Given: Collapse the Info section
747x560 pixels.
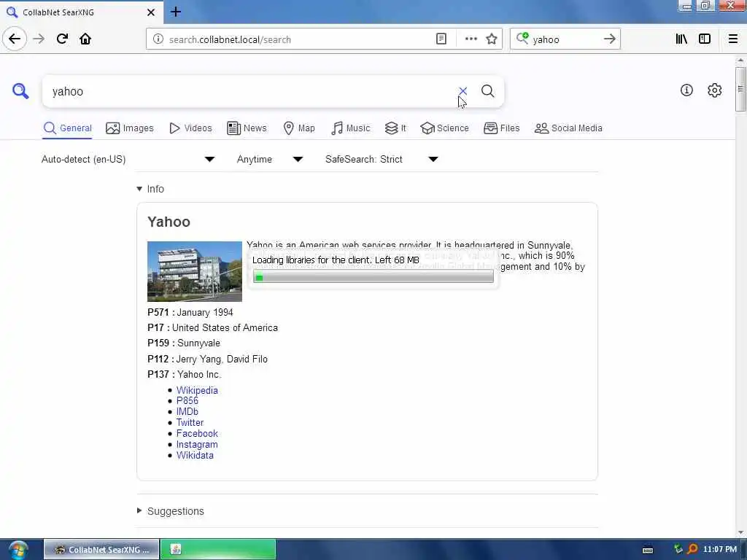Looking at the screenshot, I should [150, 189].
